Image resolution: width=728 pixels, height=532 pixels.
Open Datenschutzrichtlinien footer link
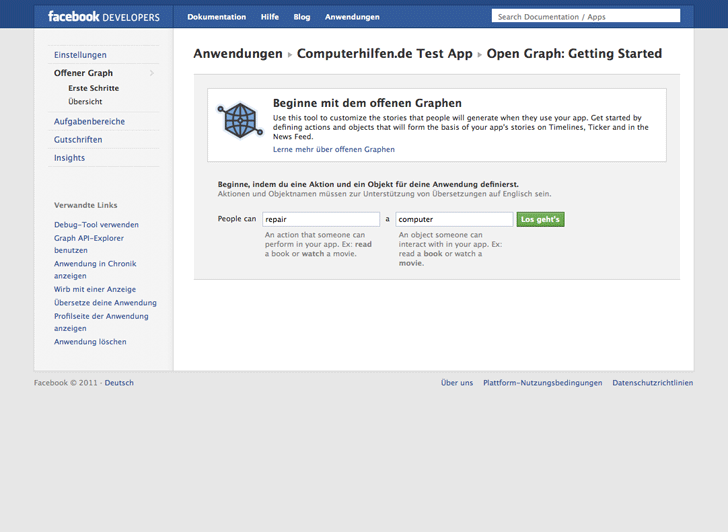tap(652, 383)
